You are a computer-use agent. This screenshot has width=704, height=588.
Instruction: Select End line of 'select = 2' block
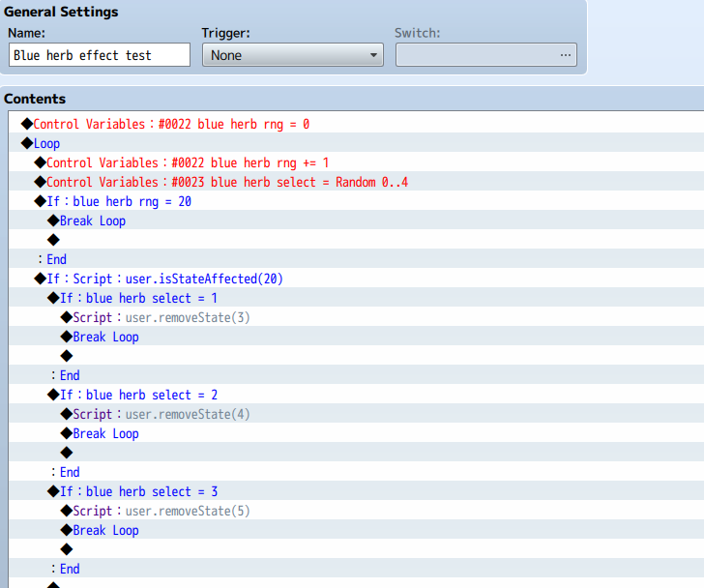tap(357, 471)
